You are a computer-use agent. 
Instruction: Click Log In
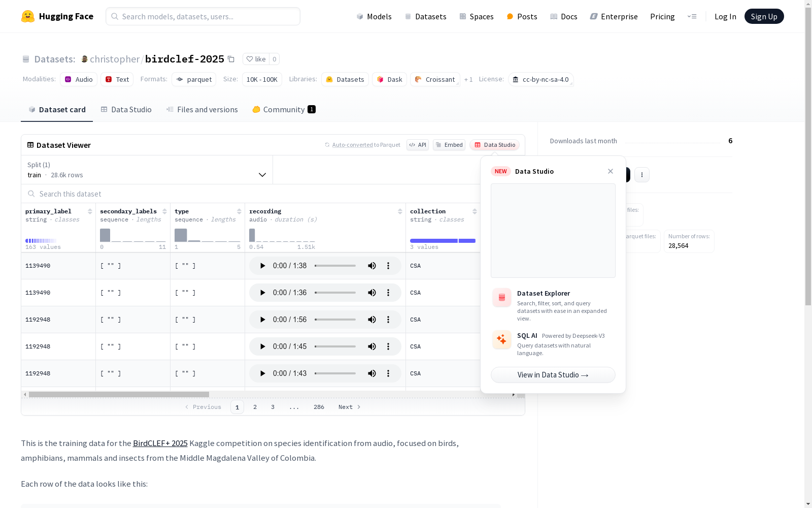725,16
